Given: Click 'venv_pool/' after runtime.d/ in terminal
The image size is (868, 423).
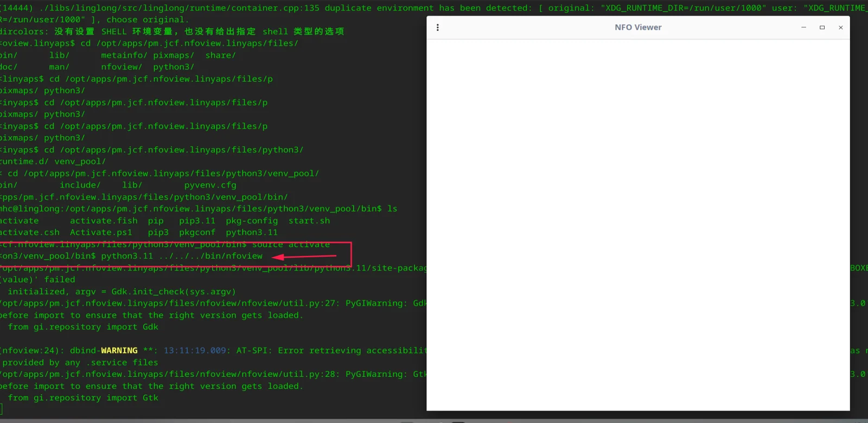Looking at the screenshot, I should 80,162.
